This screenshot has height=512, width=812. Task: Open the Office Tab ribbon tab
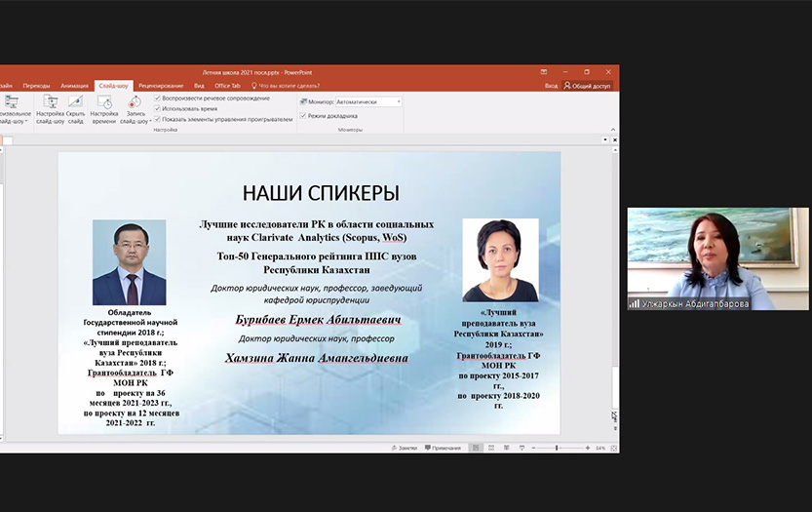pos(227,86)
